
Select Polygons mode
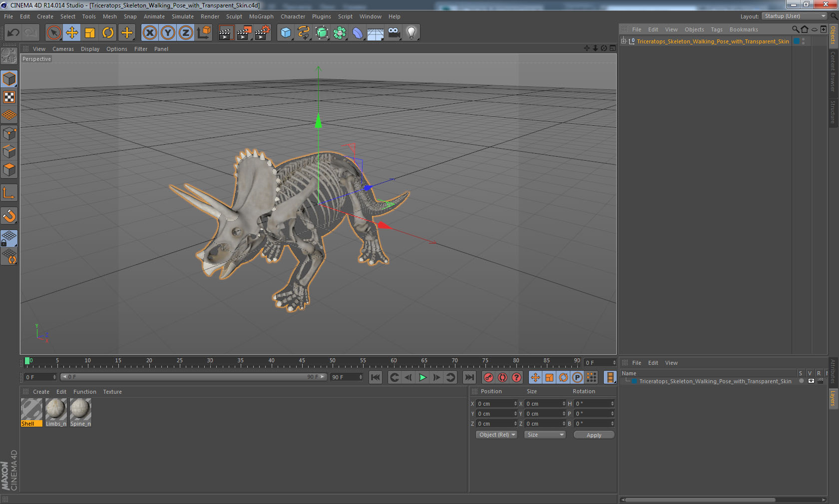click(x=9, y=170)
